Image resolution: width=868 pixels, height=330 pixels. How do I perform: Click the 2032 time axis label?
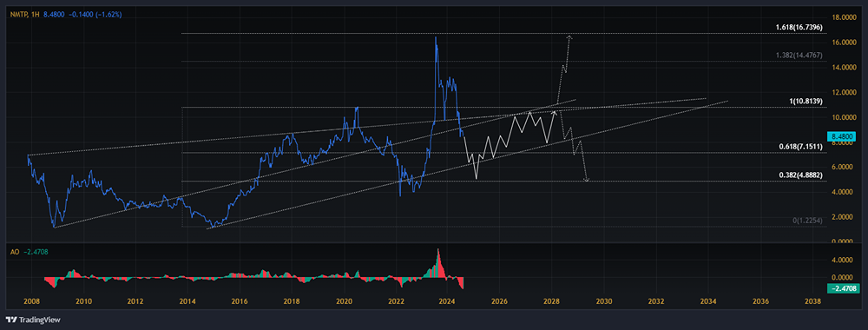click(656, 301)
